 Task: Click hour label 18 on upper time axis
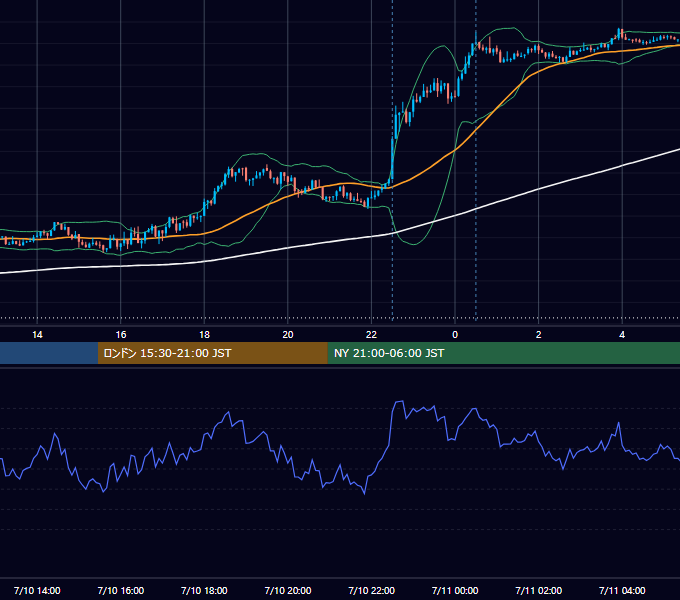pos(204,335)
